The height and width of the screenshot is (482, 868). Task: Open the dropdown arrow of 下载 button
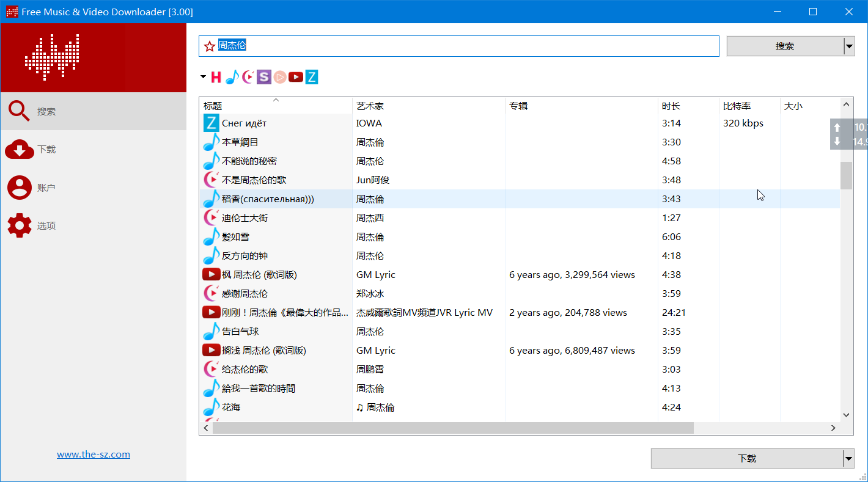point(848,458)
